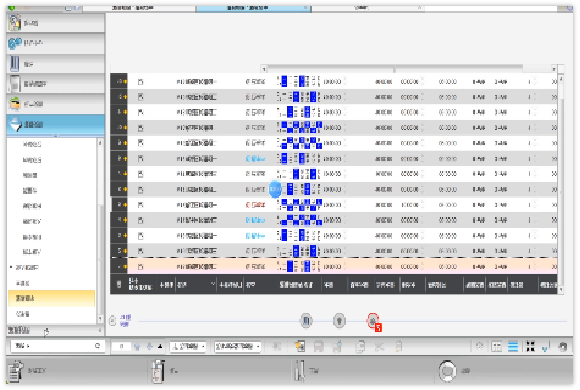The width and height of the screenshot is (580, 390).
Task: Click the search field with the magnifier at the bottom-left
Action: pos(56,346)
